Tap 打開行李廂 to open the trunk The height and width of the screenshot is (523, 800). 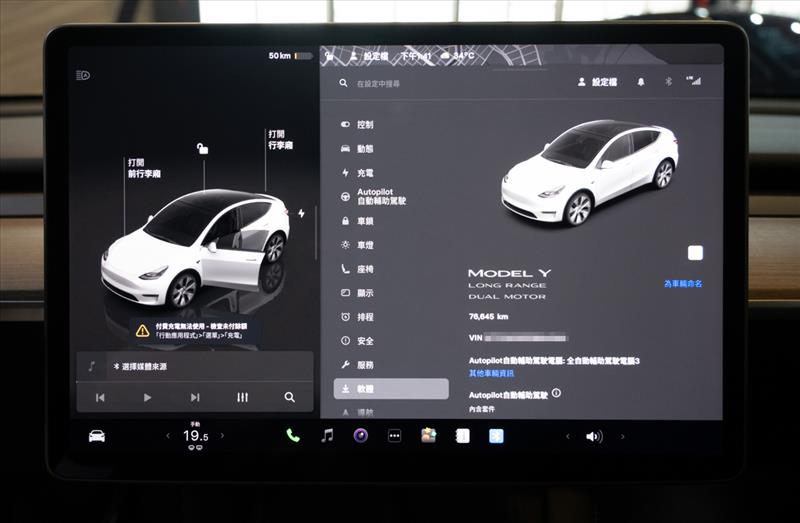pyautogui.click(x=280, y=140)
